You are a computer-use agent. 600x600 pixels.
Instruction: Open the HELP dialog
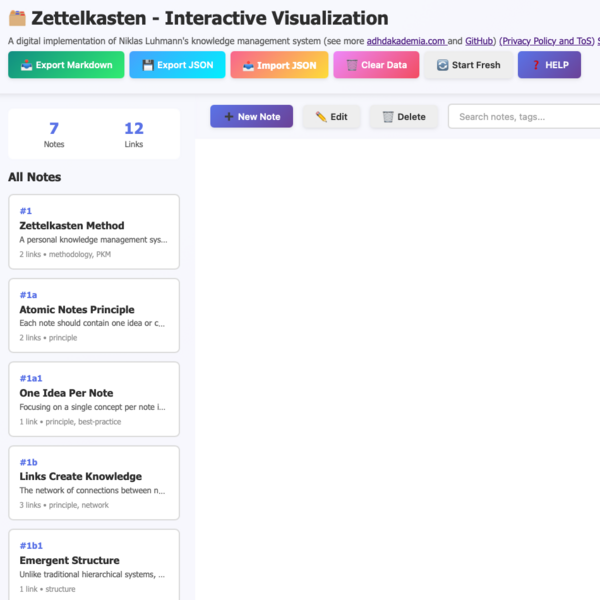549,65
